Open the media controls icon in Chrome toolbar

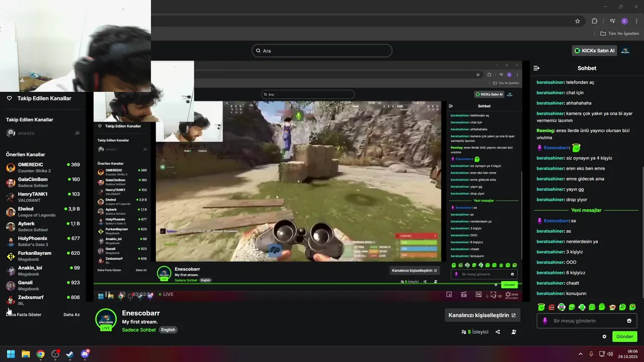click(612, 21)
